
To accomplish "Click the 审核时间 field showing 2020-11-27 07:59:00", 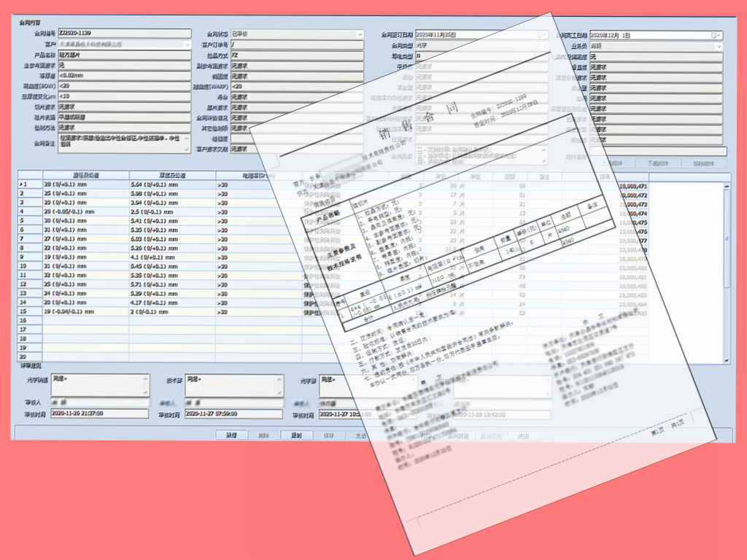I will (233, 413).
